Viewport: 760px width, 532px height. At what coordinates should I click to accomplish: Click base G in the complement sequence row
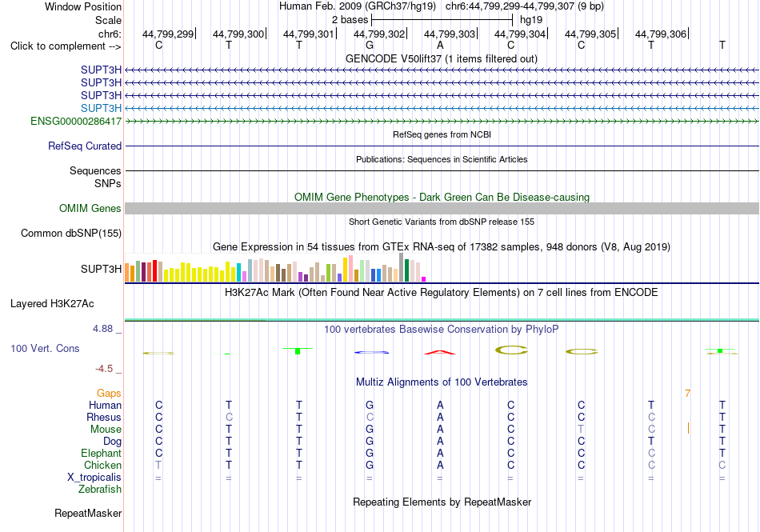pyautogui.click(x=370, y=45)
